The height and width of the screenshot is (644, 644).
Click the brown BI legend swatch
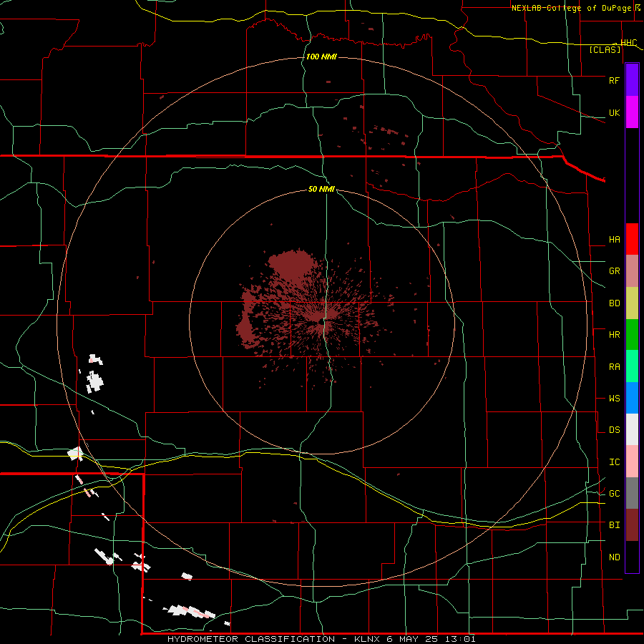tap(632, 525)
